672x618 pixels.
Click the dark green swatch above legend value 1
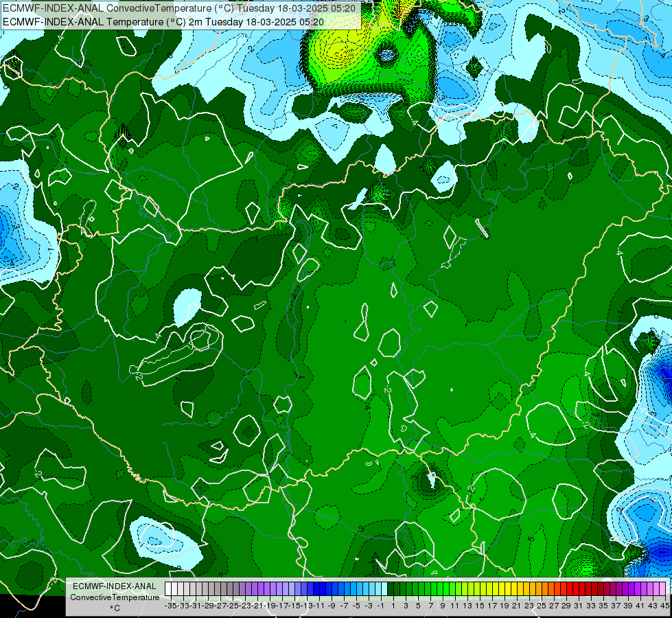391,589
